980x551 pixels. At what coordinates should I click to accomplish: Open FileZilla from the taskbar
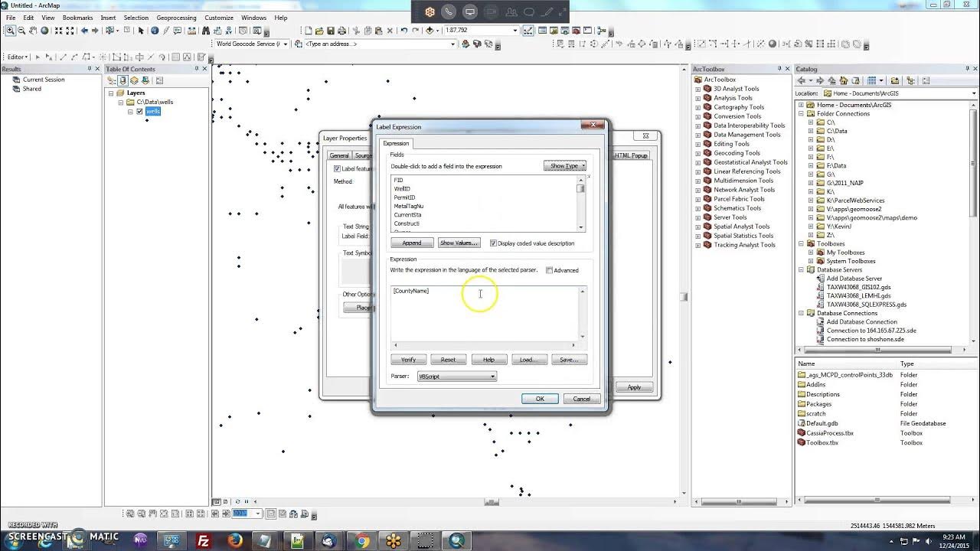(x=204, y=540)
